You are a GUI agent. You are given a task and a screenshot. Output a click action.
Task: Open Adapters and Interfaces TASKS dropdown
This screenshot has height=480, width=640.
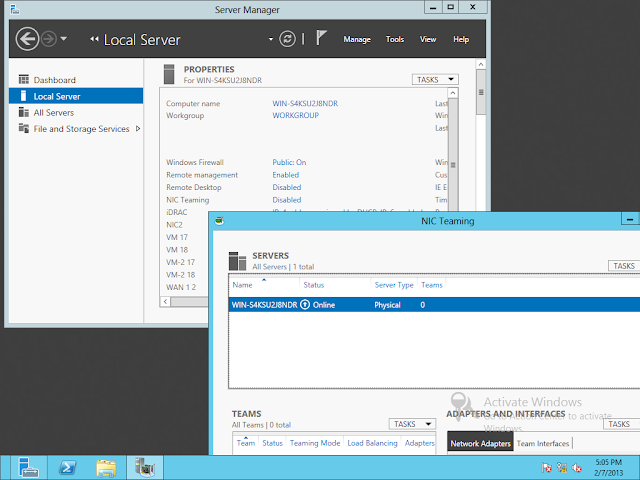point(621,424)
